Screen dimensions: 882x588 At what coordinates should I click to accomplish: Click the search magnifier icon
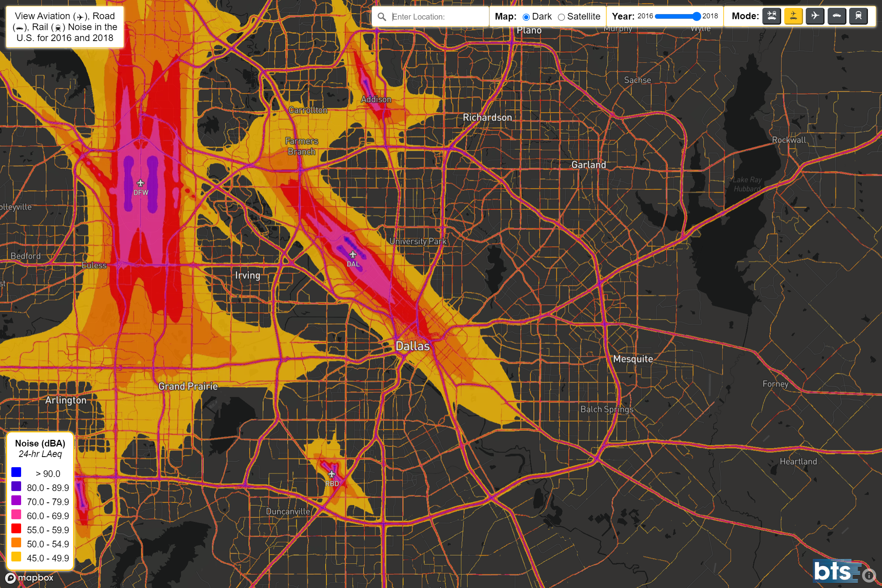point(382,17)
